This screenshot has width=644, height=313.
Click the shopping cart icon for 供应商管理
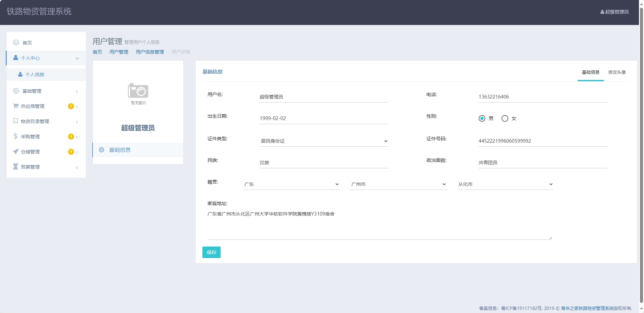pos(15,106)
